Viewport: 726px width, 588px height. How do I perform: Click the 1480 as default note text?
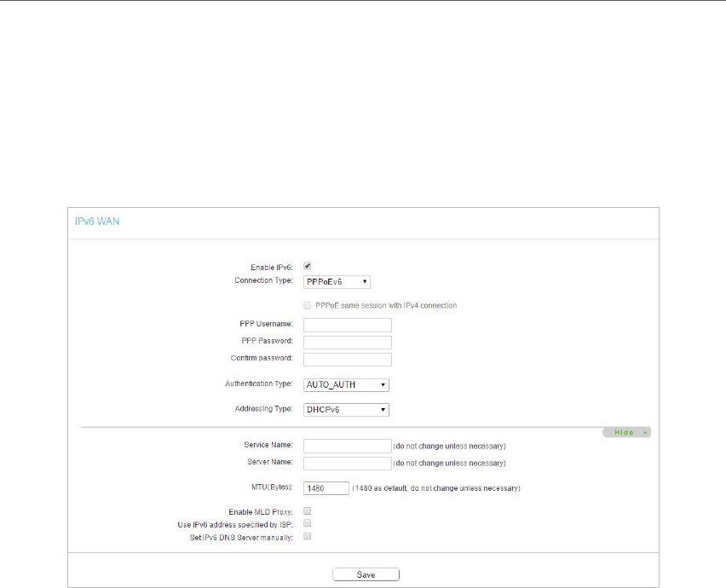point(436,488)
